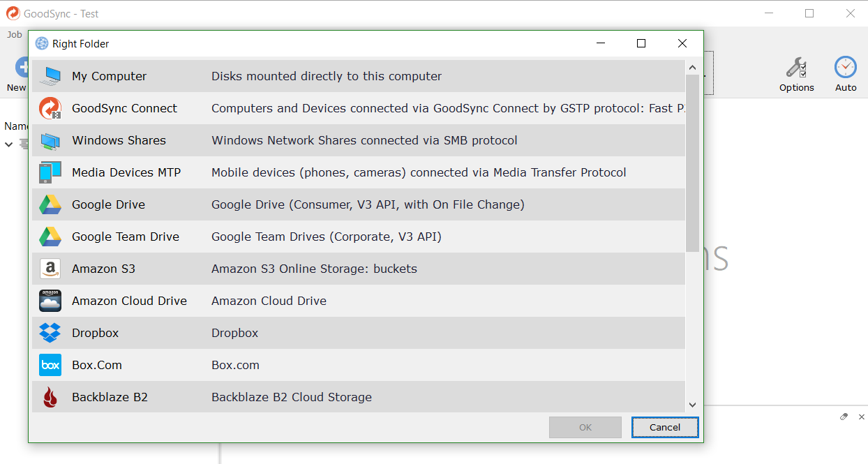Click the icon beside the Google Drive name
This screenshot has width=868, height=464.
[50, 204]
